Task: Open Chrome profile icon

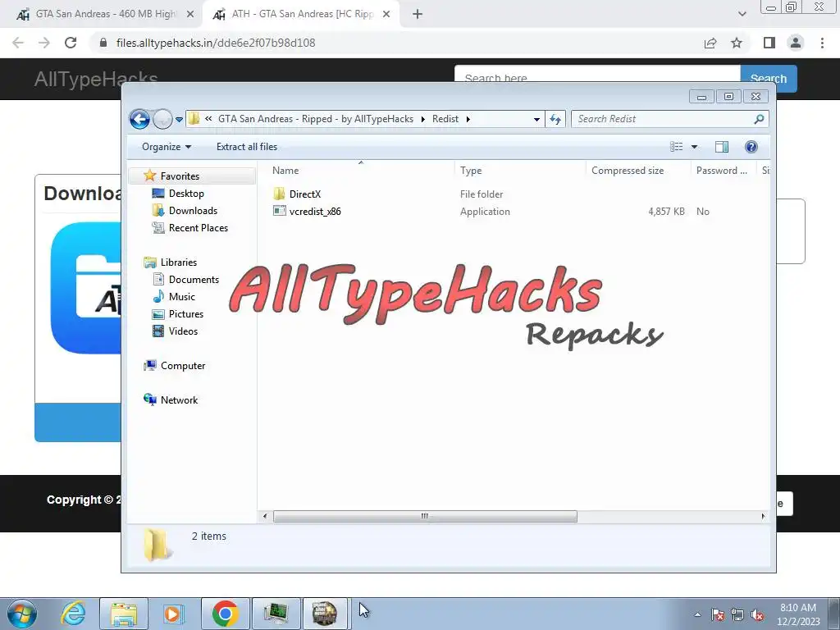Action: [x=796, y=43]
